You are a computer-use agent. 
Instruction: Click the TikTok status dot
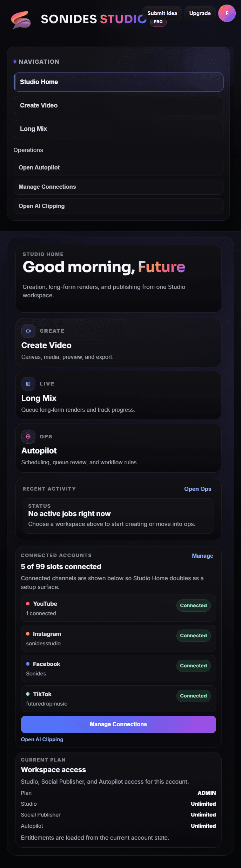[28, 694]
